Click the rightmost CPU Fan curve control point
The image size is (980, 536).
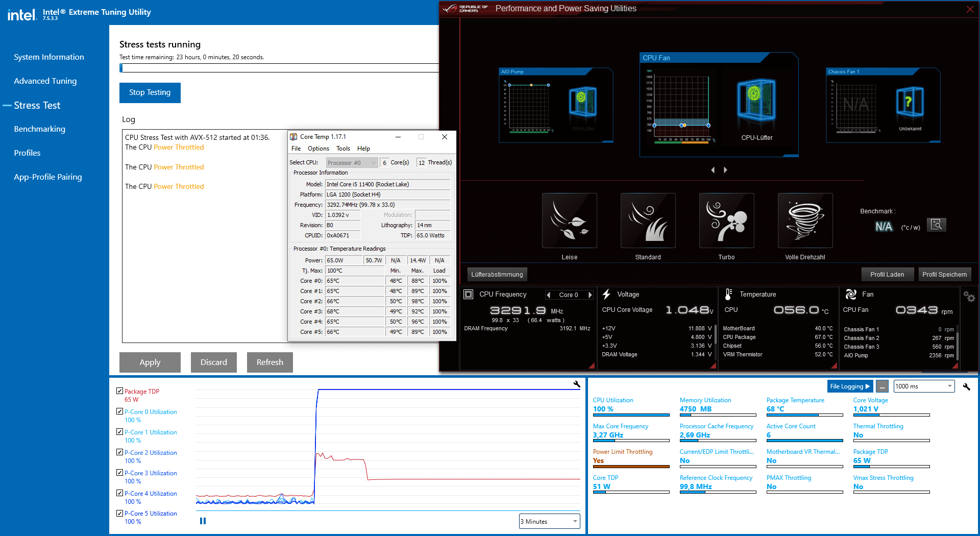click(x=708, y=125)
